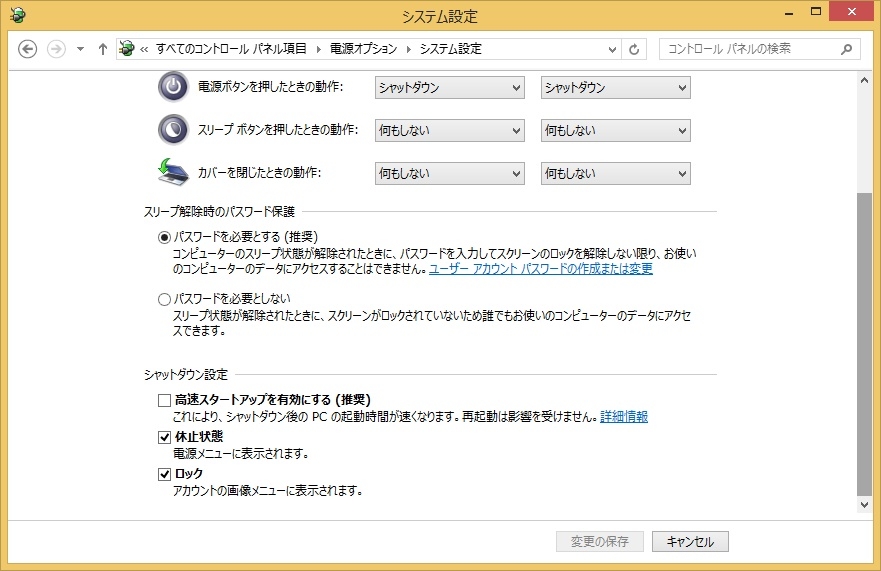This screenshot has height=571, width=881.
Task: Refresh the page with reload icon
Action: point(634,49)
